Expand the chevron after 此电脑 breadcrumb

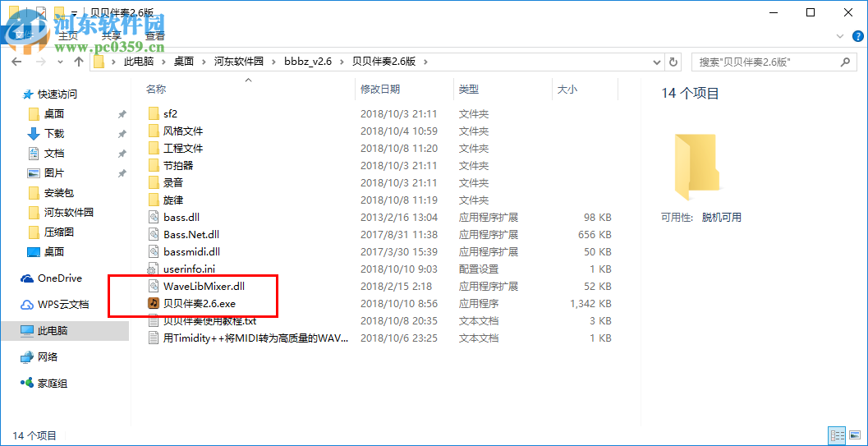163,62
